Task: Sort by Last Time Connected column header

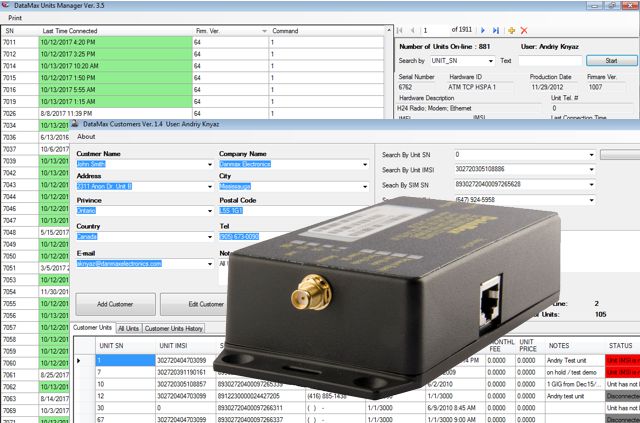Action: point(116,31)
